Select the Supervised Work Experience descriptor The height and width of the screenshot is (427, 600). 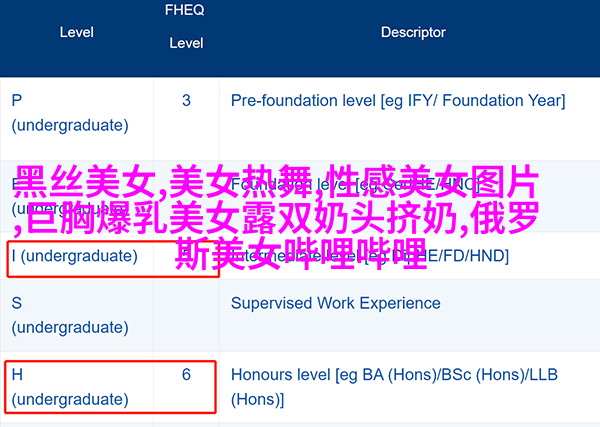pyautogui.click(x=336, y=303)
